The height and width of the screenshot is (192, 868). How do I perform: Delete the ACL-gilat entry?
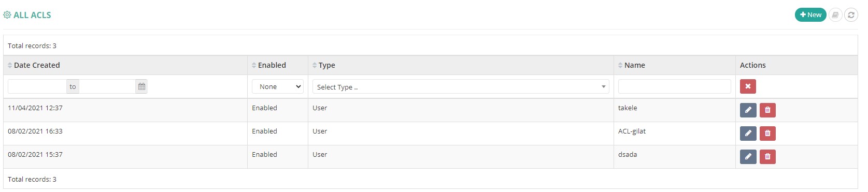point(767,133)
